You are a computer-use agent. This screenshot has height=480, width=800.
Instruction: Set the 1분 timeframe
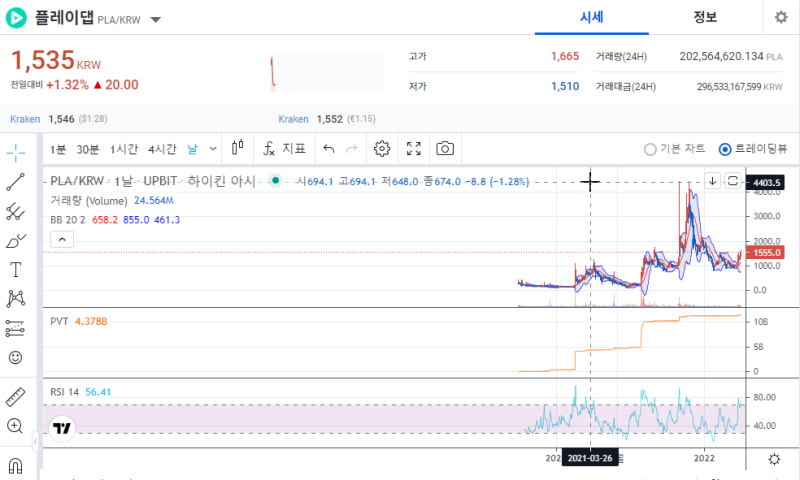coord(58,149)
